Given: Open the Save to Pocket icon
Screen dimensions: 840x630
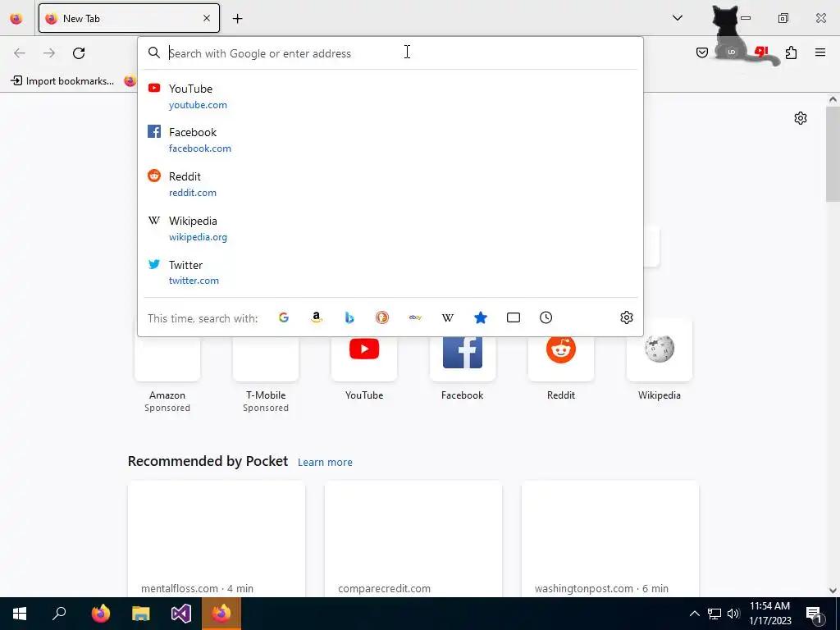Looking at the screenshot, I should coord(702,52).
